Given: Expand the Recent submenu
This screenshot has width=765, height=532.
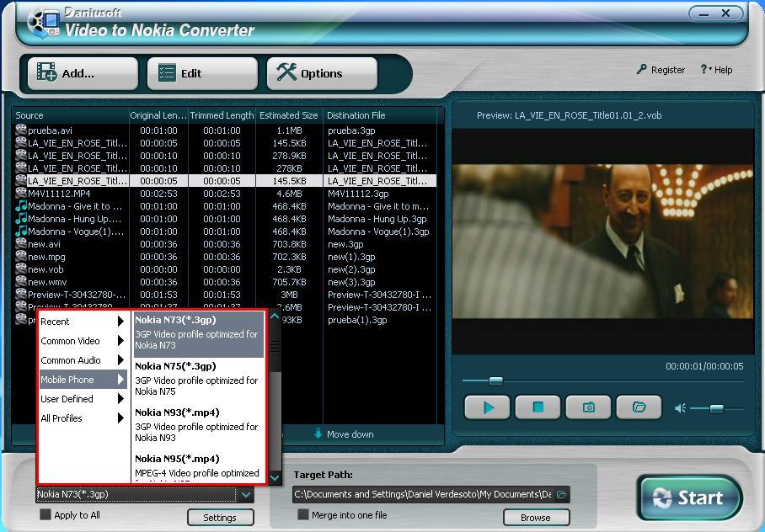Looking at the screenshot, I should click(x=83, y=322).
